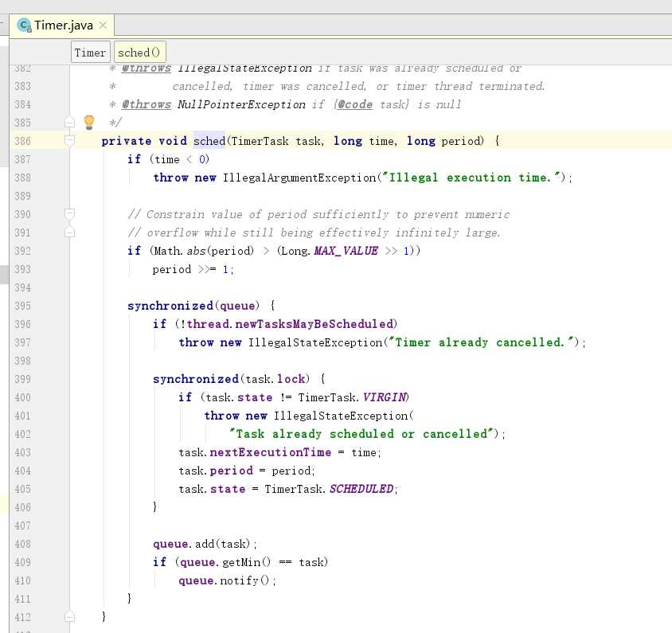Click the comment on line 391

(x=315, y=232)
